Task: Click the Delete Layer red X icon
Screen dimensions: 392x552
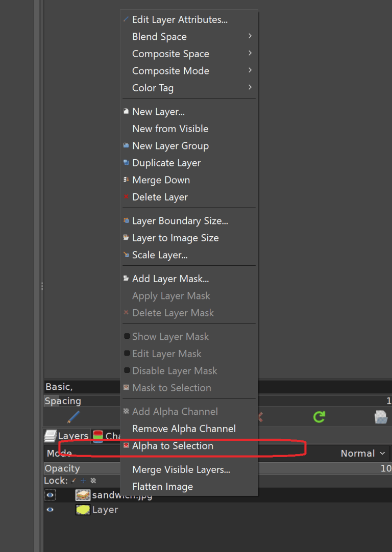Action: pos(126,197)
